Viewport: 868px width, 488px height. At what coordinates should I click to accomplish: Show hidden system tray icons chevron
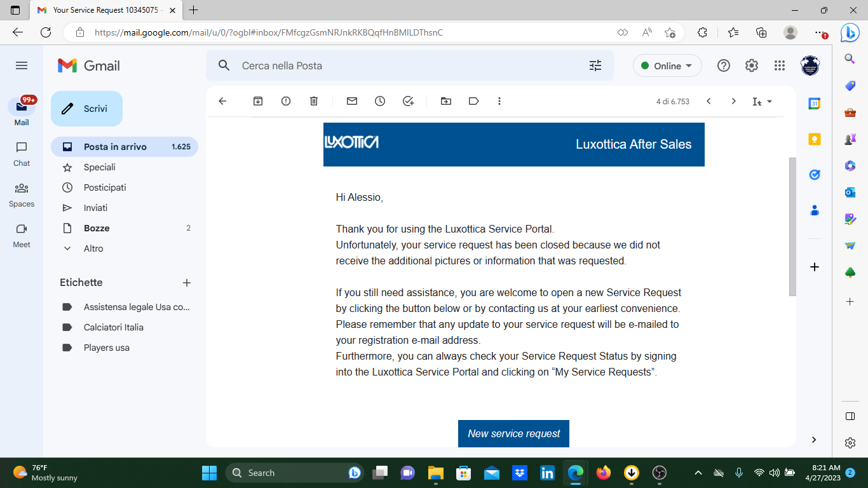click(698, 473)
